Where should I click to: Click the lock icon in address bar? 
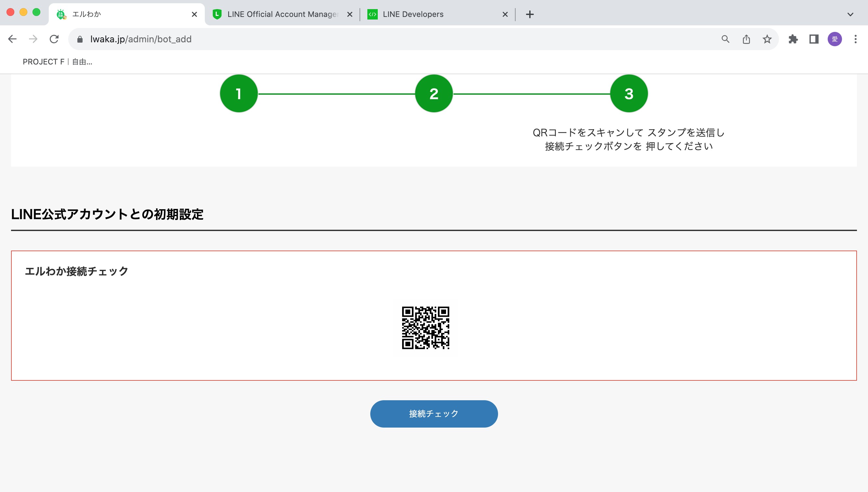pos(80,40)
